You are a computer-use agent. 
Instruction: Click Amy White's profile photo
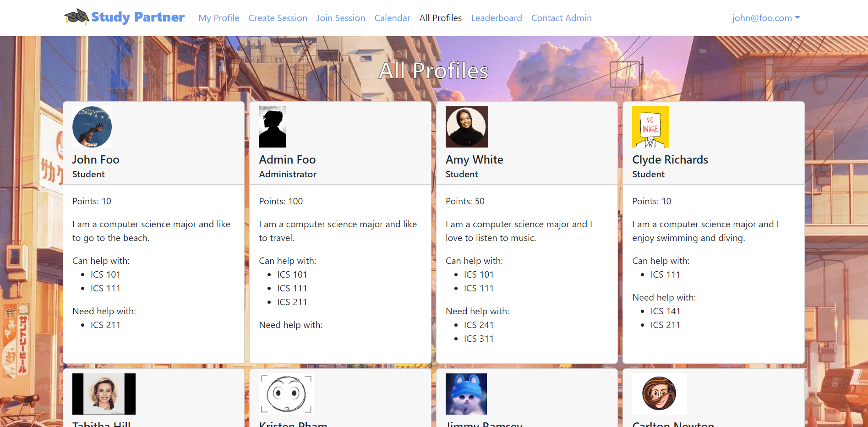(467, 127)
